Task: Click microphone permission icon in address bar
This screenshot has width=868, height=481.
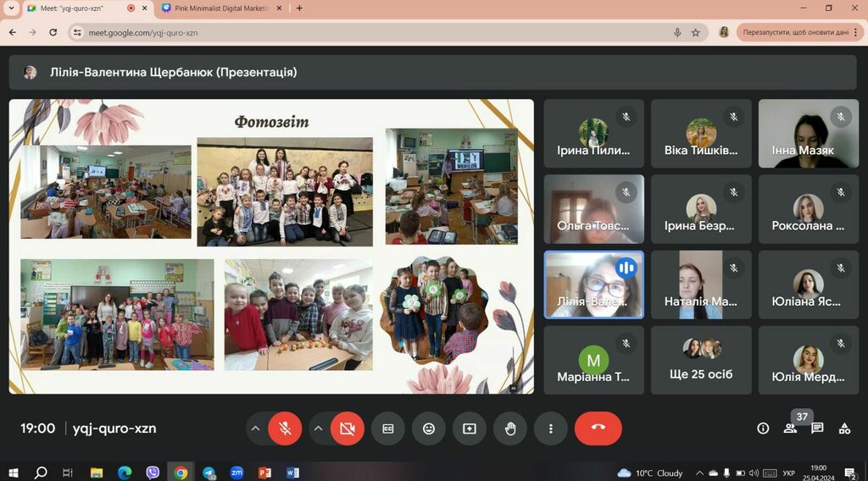Action: coord(677,33)
